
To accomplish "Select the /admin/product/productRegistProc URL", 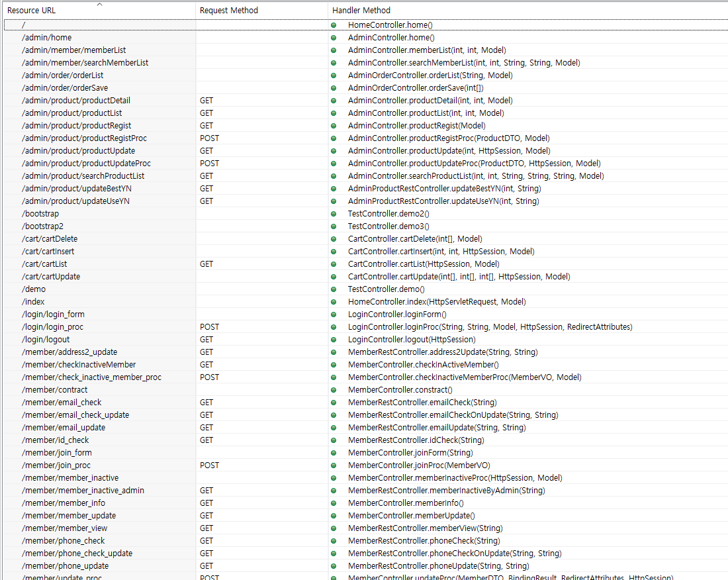I will pyautogui.click(x=84, y=138).
